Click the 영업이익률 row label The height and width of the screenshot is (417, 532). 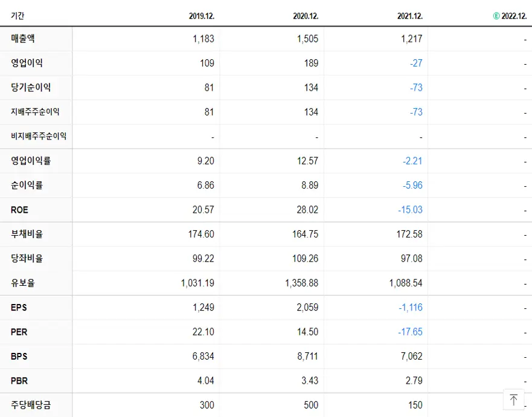point(31,161)
